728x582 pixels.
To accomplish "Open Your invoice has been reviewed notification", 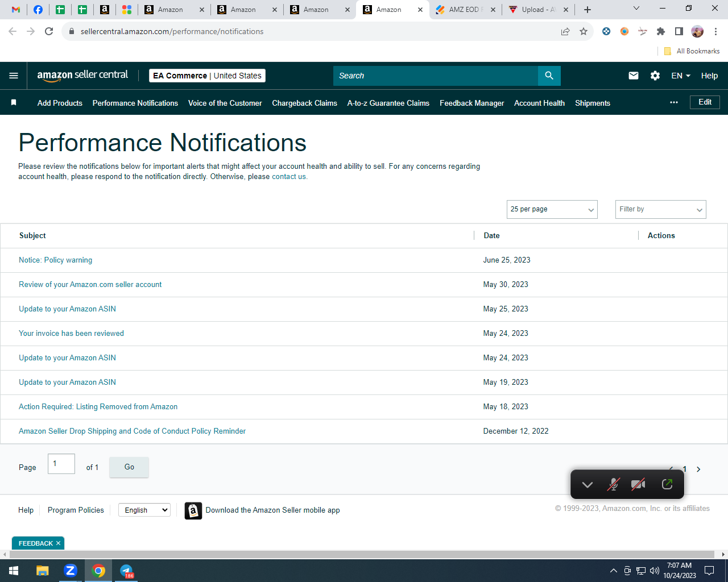I will (71, 334).
